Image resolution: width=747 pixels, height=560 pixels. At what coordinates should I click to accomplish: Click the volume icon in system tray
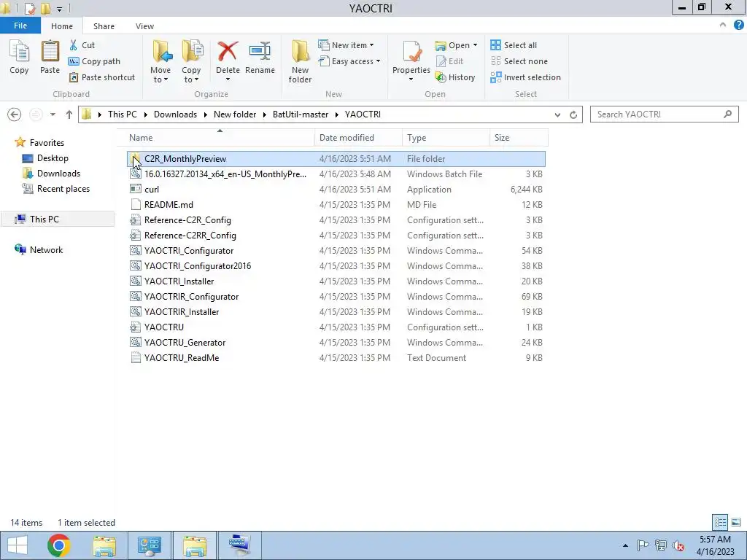tap(678, 545)
